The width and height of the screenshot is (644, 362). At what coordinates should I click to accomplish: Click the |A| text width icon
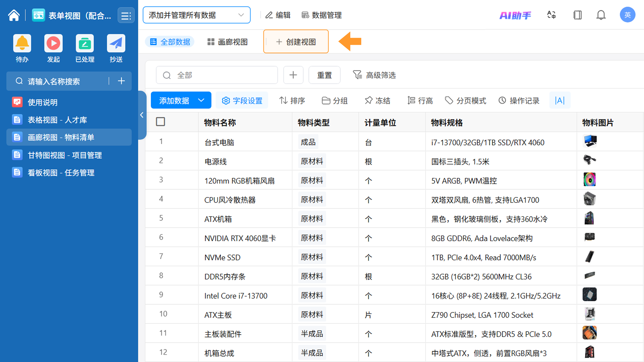point(559,101)
